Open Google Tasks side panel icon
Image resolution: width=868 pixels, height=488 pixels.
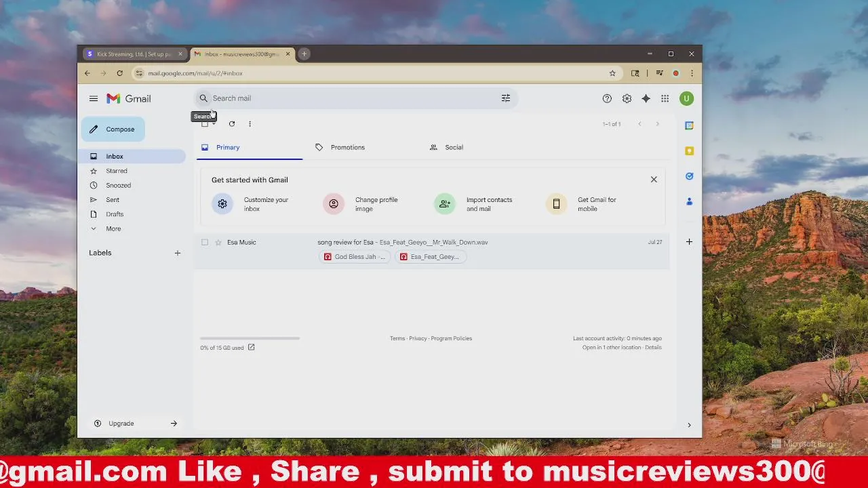(x=689, y=176)
